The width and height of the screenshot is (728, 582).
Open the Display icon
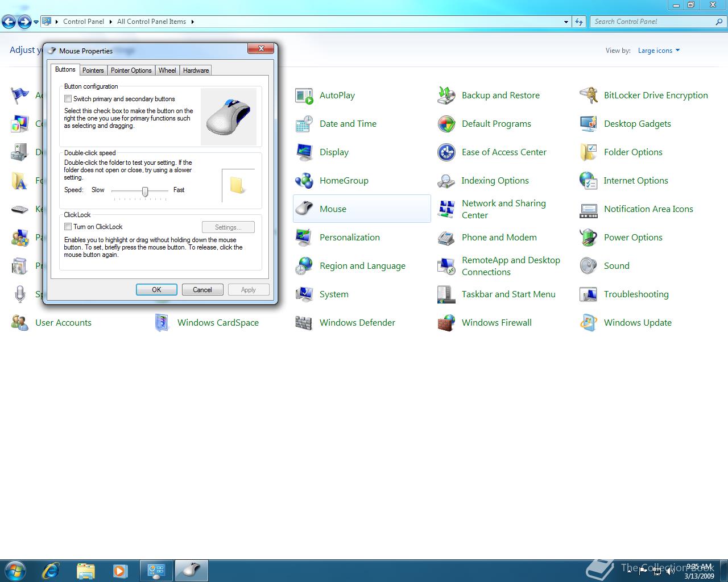(304, 152)
